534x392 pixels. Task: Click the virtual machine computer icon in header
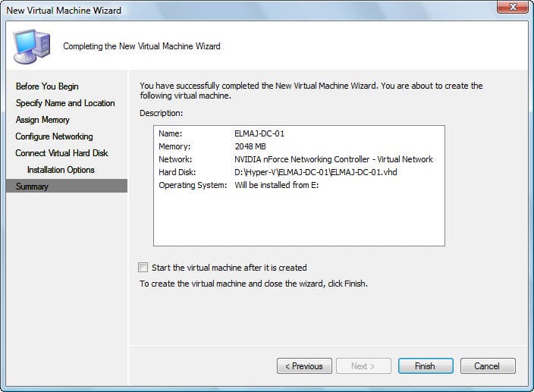pos(32,46)
